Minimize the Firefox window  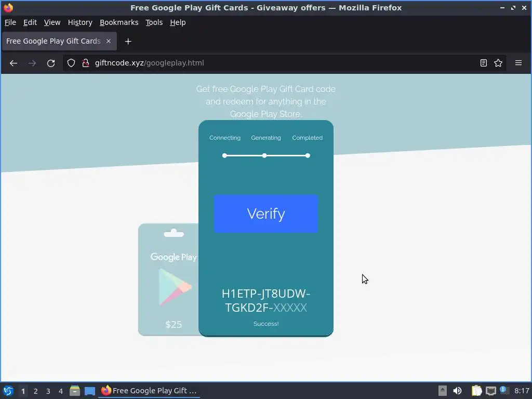(502, 7)
